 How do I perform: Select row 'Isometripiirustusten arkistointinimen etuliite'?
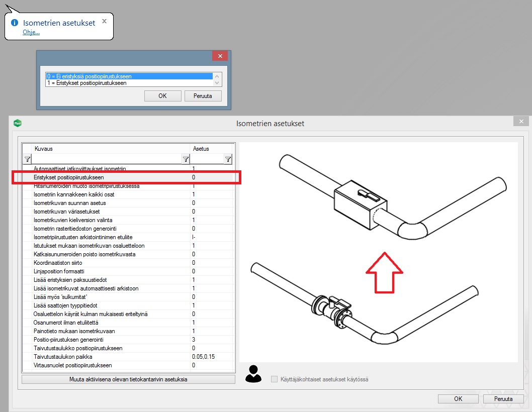(x=128, y=237)
